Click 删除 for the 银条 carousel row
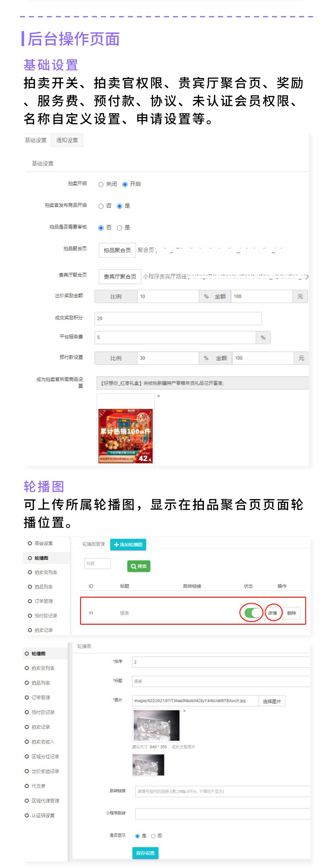331x868 pixels. coord(292,613)
